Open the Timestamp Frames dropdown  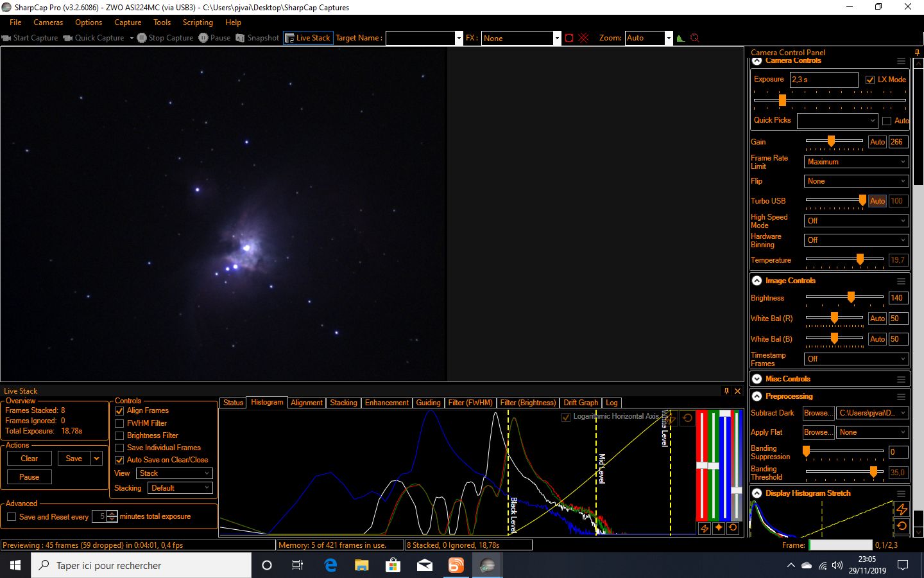[856, 359]
